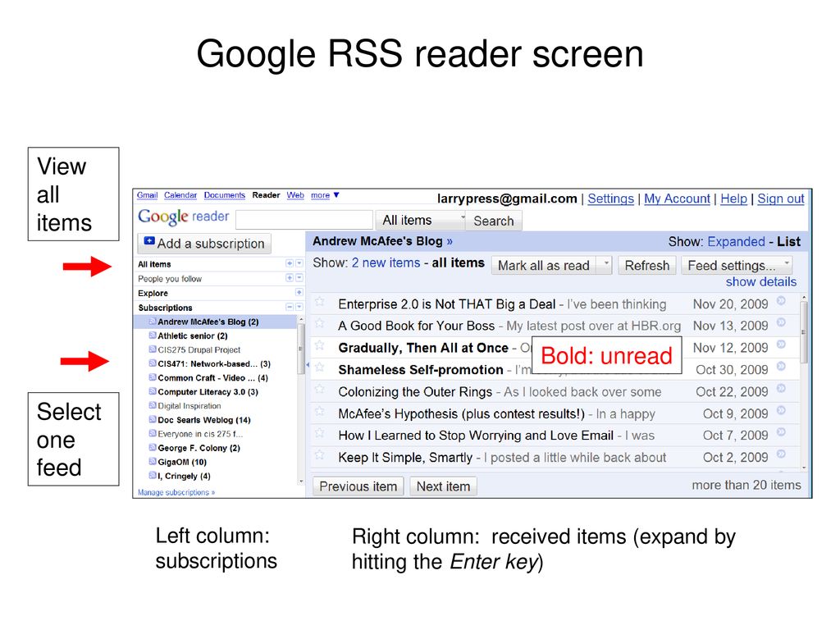Open the Subscriptions options arrow
The image size is (840, 630).
coord(299,307)
